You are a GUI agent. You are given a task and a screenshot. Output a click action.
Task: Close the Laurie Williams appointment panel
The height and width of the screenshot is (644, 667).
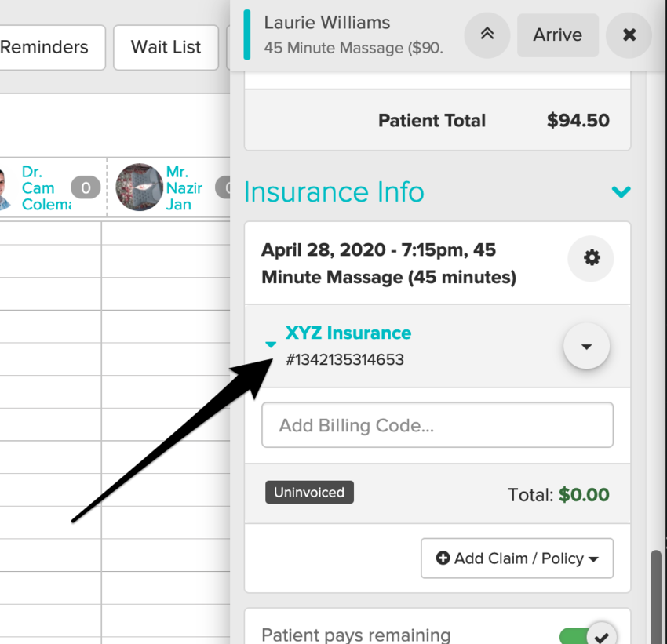(629, 35)
